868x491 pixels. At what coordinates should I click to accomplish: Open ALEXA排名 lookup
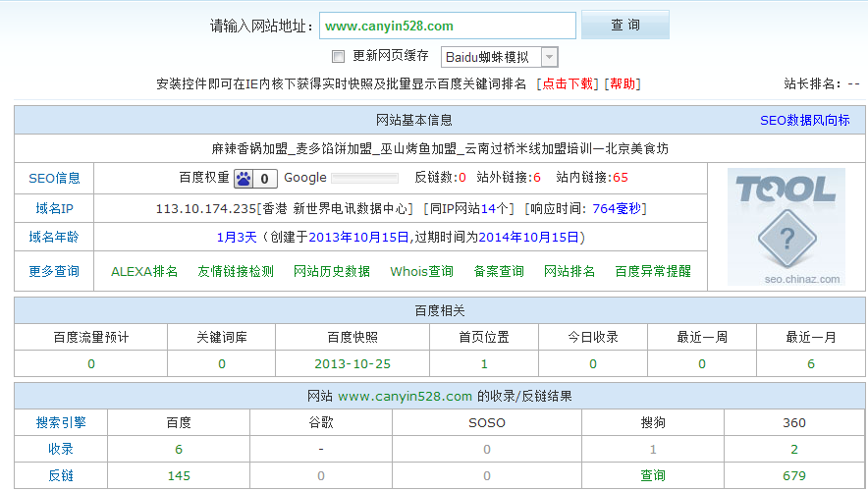tap(144, 272)
